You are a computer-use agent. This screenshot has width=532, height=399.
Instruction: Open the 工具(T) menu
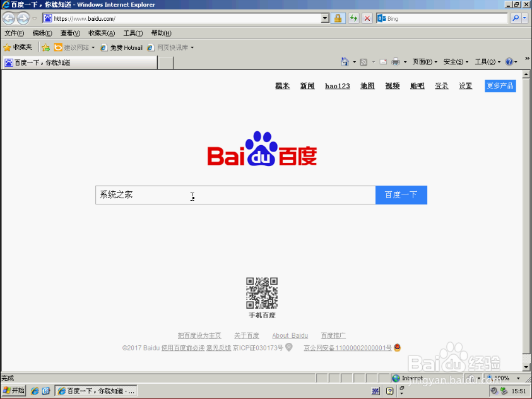(133, 33)
